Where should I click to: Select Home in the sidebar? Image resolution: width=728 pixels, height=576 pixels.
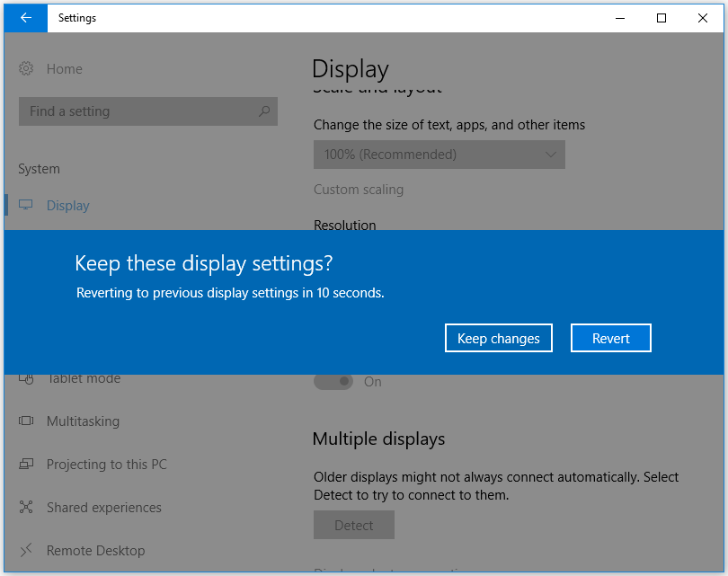(x=63, y=68)
